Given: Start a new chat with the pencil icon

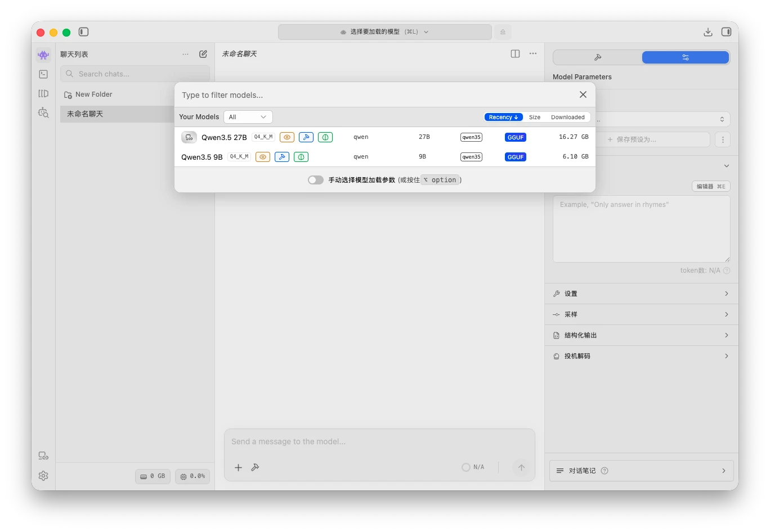Looking at the screenshot, I should point(203,54).
